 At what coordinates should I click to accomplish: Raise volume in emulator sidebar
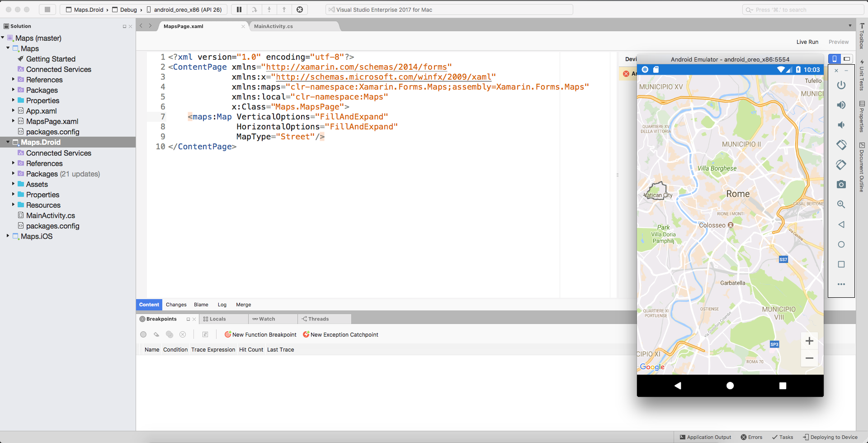click(841, 105)
